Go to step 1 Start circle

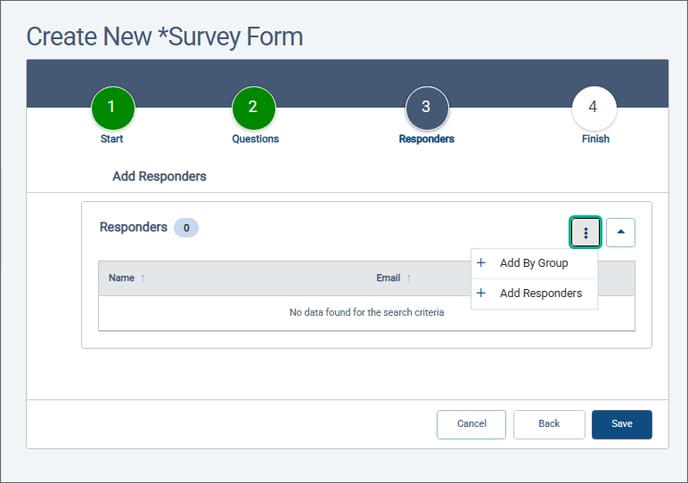pos(112,107)
